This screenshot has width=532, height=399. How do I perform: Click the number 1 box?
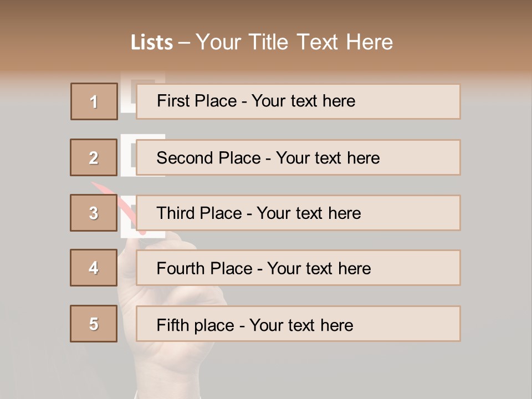pos(94,101)
